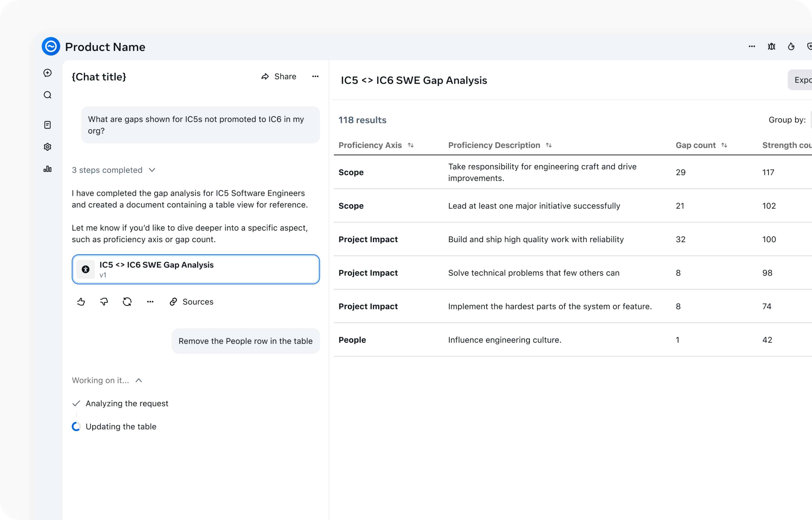Give thumbs up to the response
This screenshot has width=812, height=520.
(81, 301)
